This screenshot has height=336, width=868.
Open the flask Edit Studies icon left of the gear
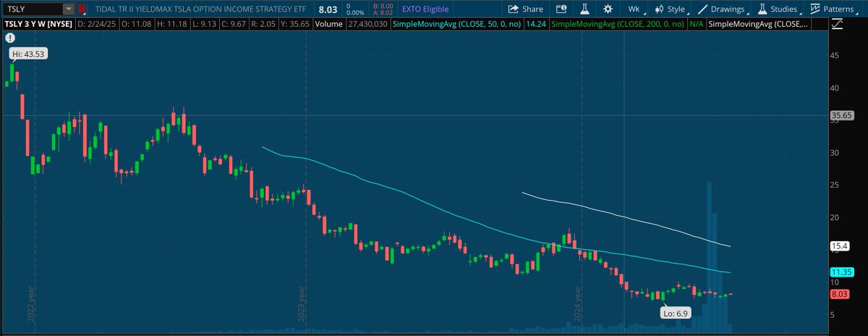click(x=583, y=9)
